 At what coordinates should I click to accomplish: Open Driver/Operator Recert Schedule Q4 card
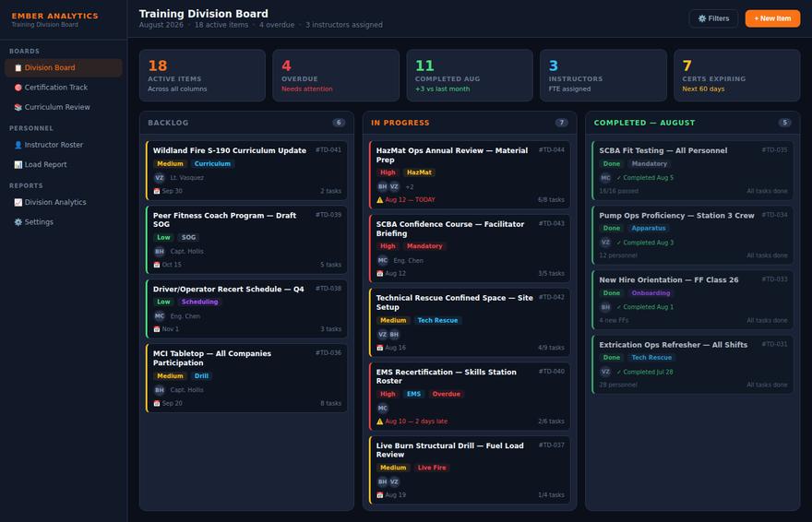point(246,309)
